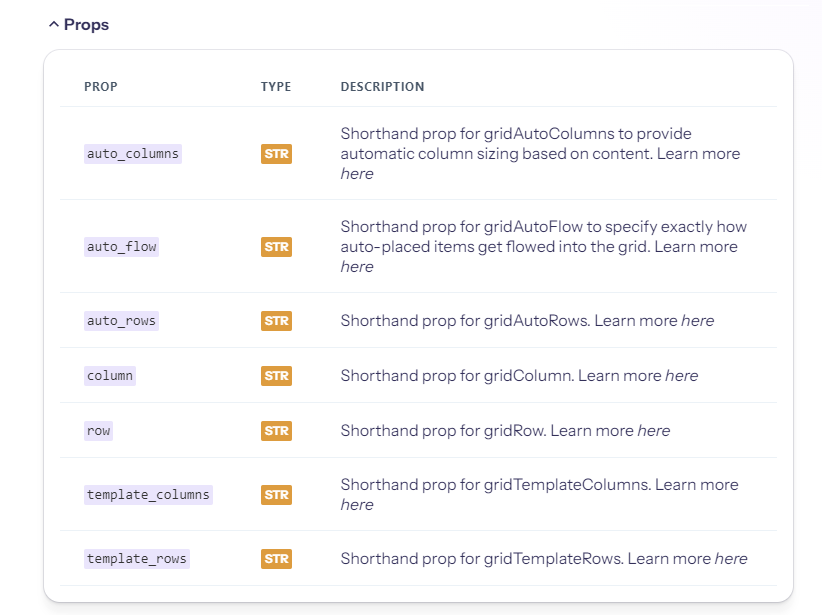822x615 pixels.
Task: Open the gridTemplateRows 'here' link
Action: point(730,559)
